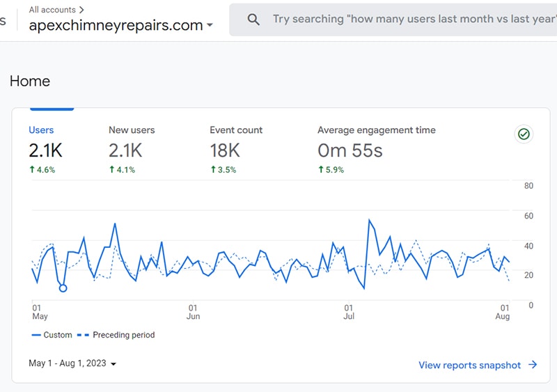
Task: Focus the Try searching input field
Action: (x=411, y=19)
